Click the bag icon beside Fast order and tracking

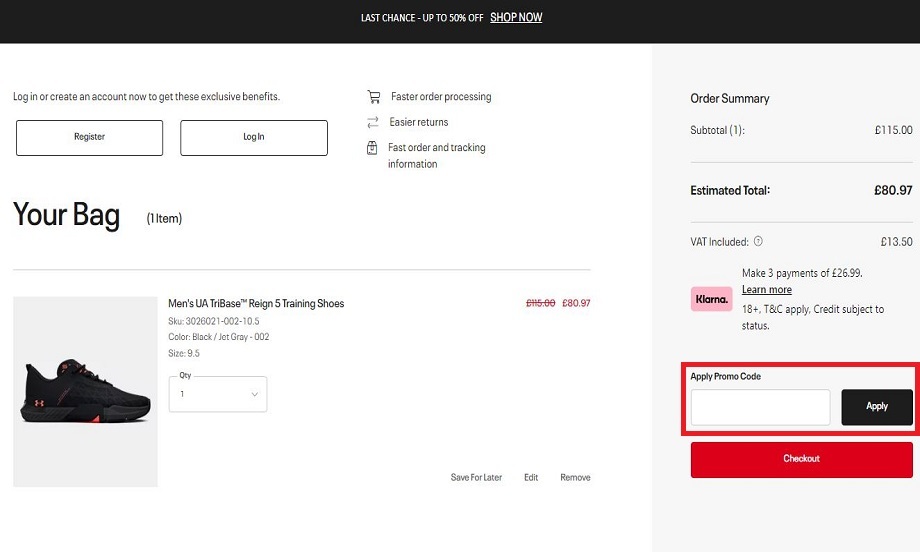372,148
